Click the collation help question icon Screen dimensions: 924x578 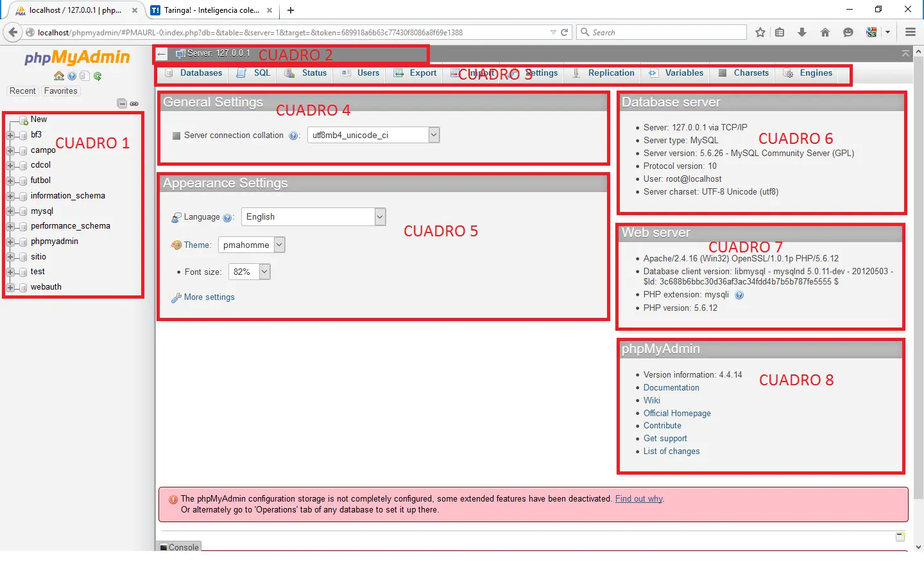[293, 136]
